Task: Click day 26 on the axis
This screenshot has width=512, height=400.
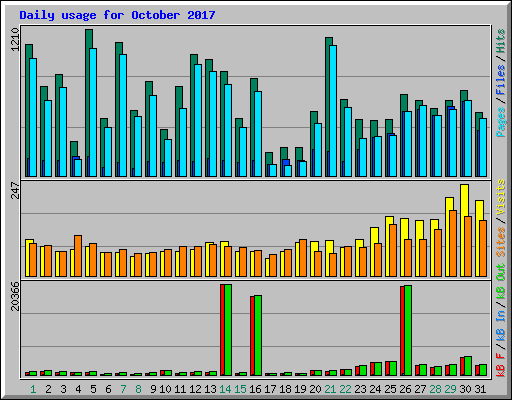Action: click(x=405, y=389)
